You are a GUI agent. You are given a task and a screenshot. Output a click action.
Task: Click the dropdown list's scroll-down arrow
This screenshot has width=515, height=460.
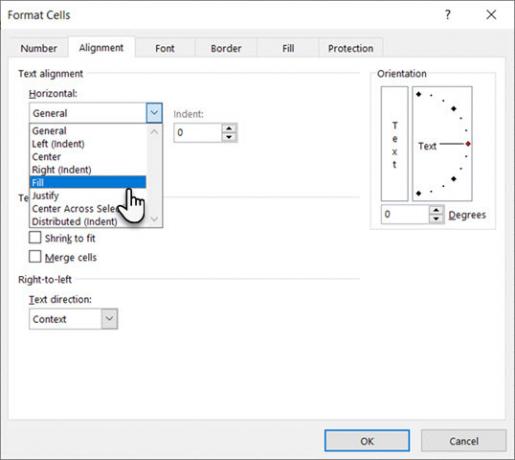154,219
